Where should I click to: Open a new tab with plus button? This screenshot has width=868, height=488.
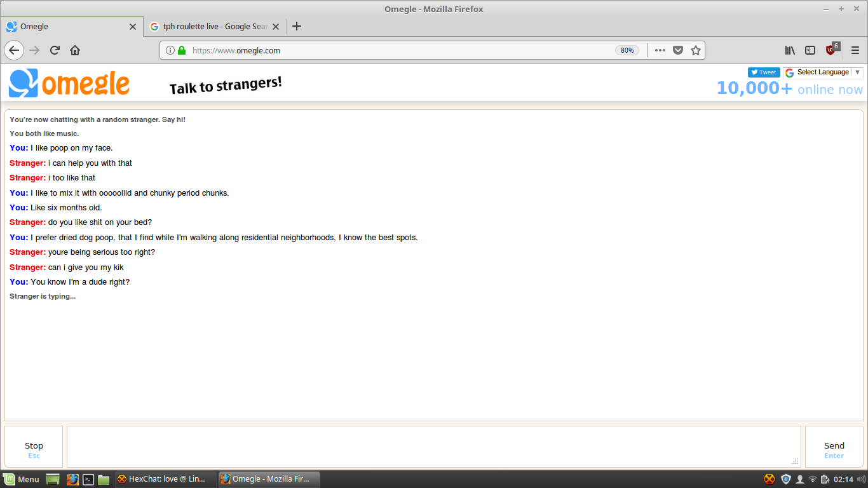(x=297, y=26)
